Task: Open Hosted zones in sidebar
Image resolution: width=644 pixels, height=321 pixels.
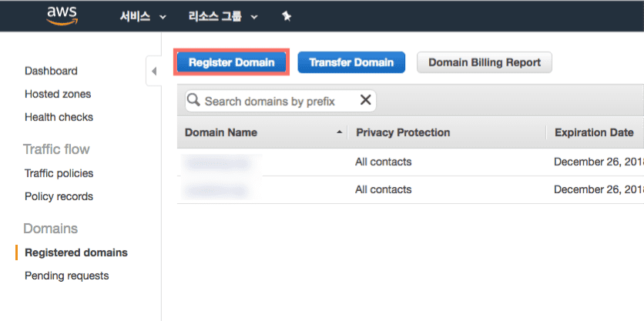Action: pyautogui.click(x=58, y=94)
